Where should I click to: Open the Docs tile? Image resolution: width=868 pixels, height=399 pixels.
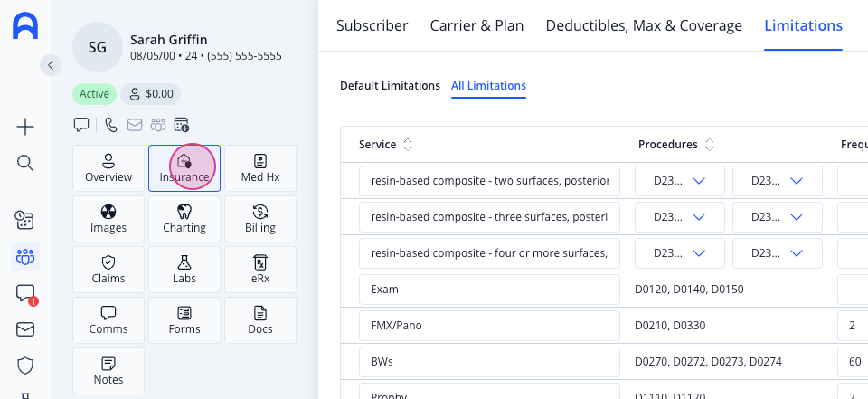[260, 320]
